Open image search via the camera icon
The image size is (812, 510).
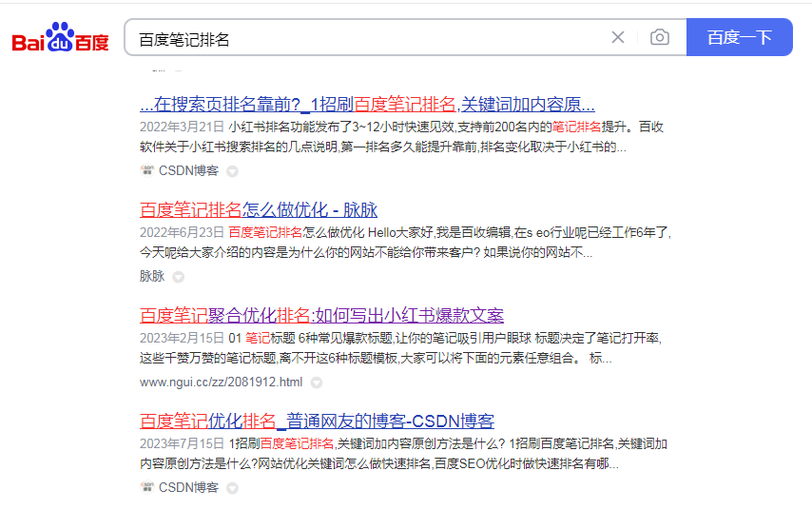click(x=659, y=37)
